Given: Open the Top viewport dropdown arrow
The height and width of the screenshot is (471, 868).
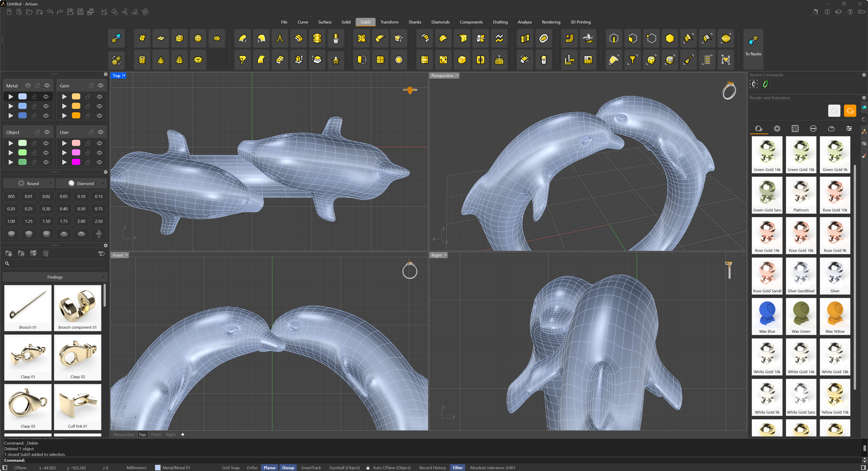Looking at the screenshot, I should tap(124, 75).
